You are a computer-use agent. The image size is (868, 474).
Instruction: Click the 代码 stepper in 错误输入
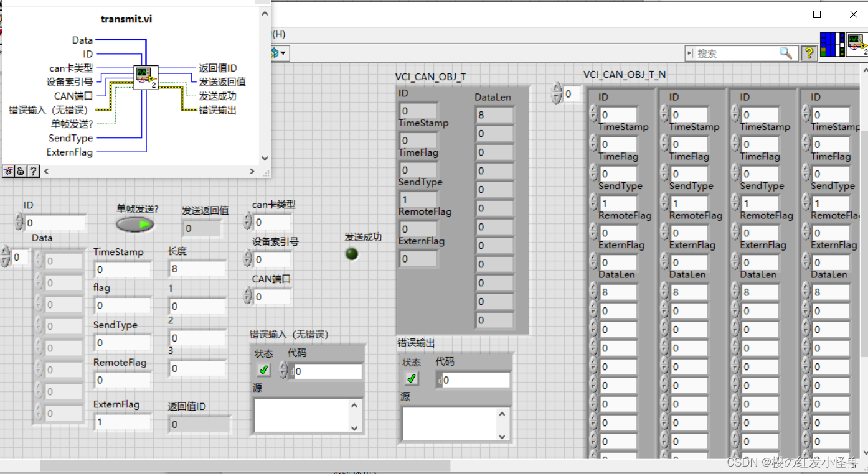coord(284,371)
